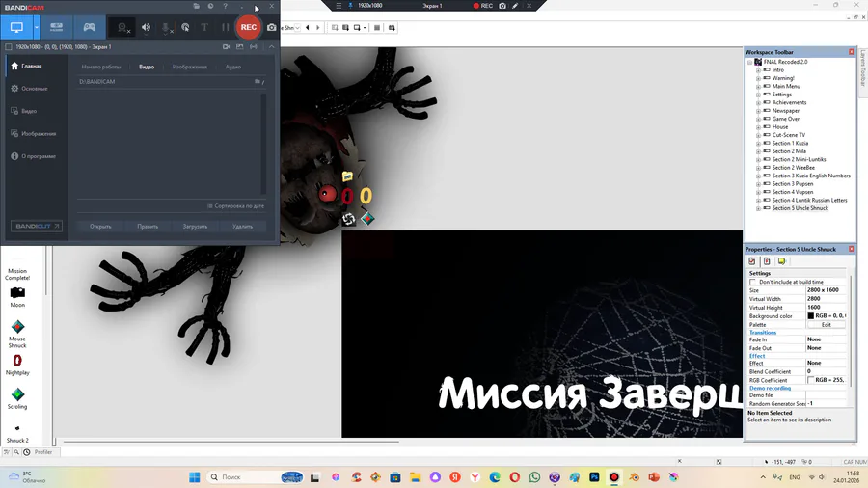868x488 pixels.
Task: Select Bandicam HDMI device recording mode
Action: point(57,27)
